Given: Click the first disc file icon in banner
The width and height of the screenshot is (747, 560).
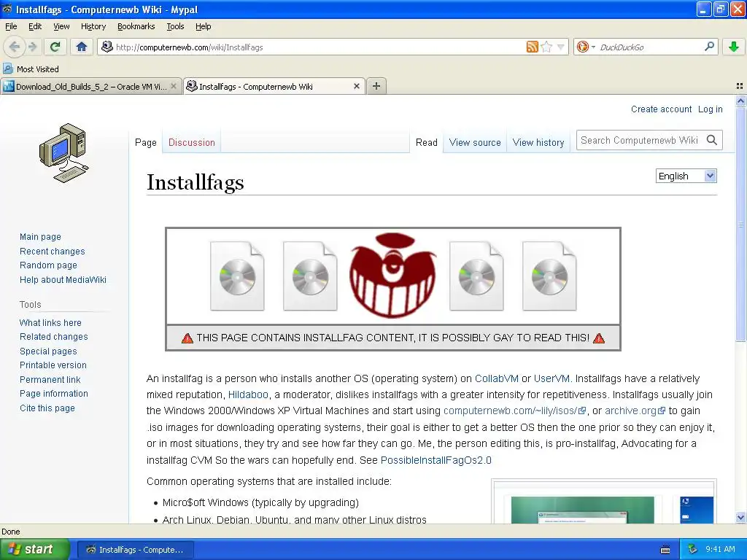Looking at the screenshot, I should pyautogui.click(x=237, y=276).
